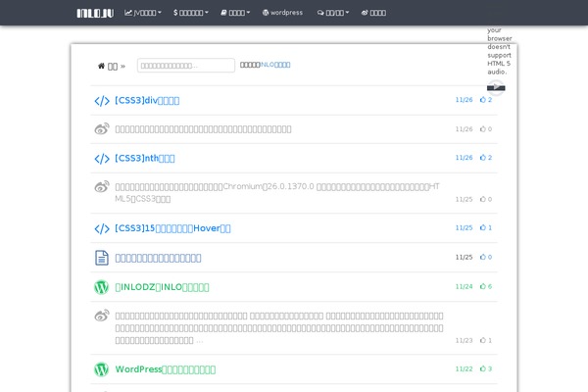Click the INLOJV site logo
Screen dimensions: 588x392
point(95,13)
